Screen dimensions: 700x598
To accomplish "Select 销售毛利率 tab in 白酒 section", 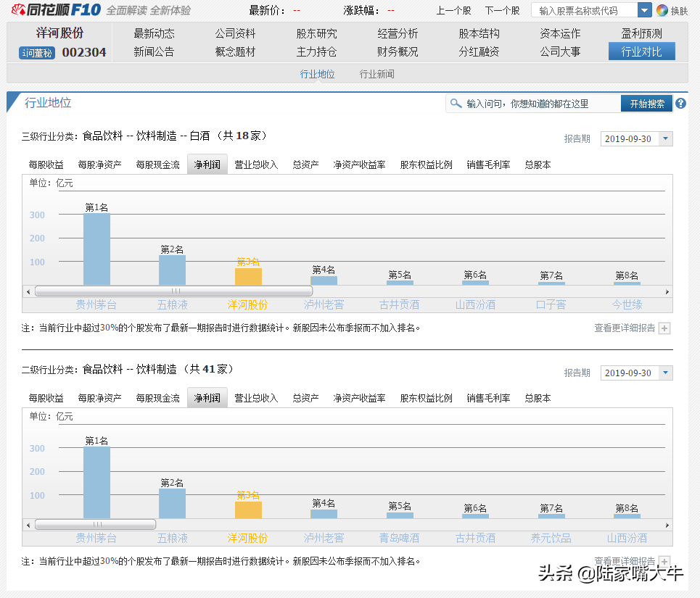I will pyautogui.click(x=488, y=165).
